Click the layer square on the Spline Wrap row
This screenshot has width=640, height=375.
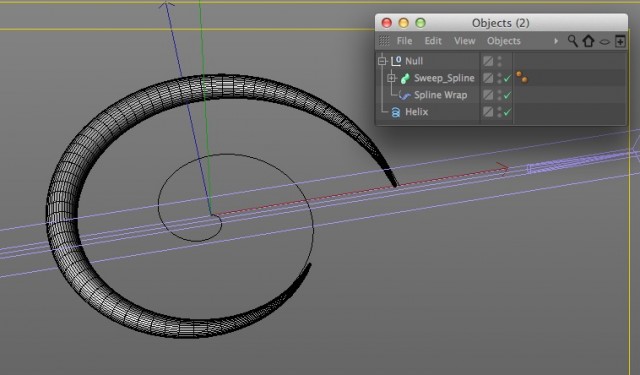point(488,95)
